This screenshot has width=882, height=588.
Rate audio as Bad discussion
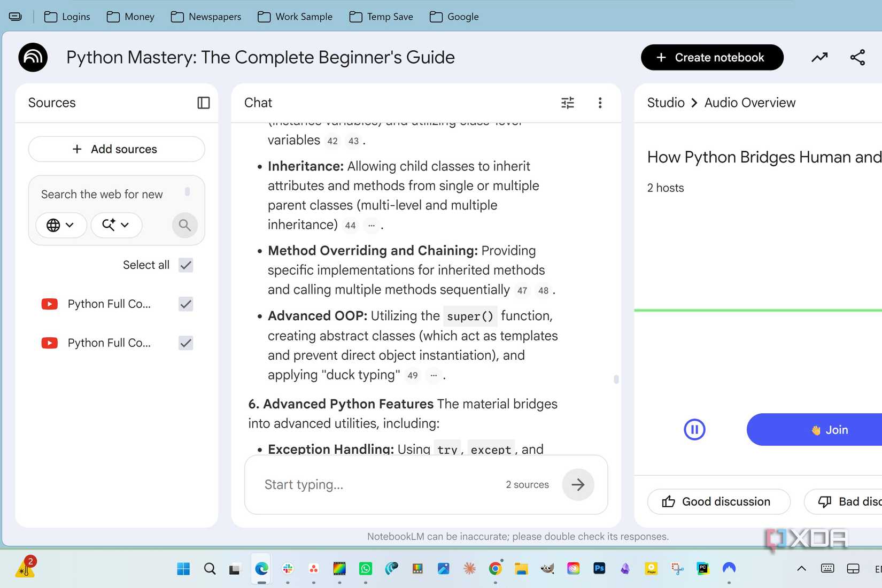tap(843, 501)
